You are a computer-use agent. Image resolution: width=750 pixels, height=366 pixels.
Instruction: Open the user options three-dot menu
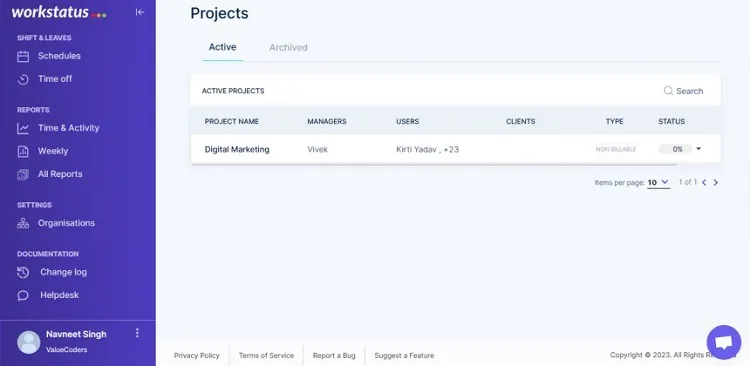(137, 333)
